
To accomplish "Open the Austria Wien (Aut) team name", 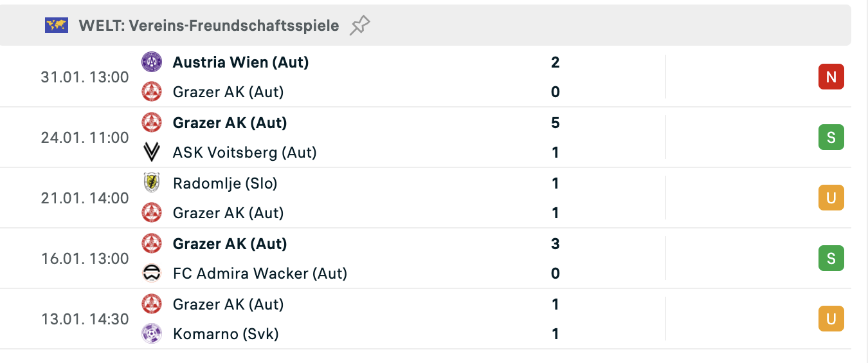I will tap(240, 62).
